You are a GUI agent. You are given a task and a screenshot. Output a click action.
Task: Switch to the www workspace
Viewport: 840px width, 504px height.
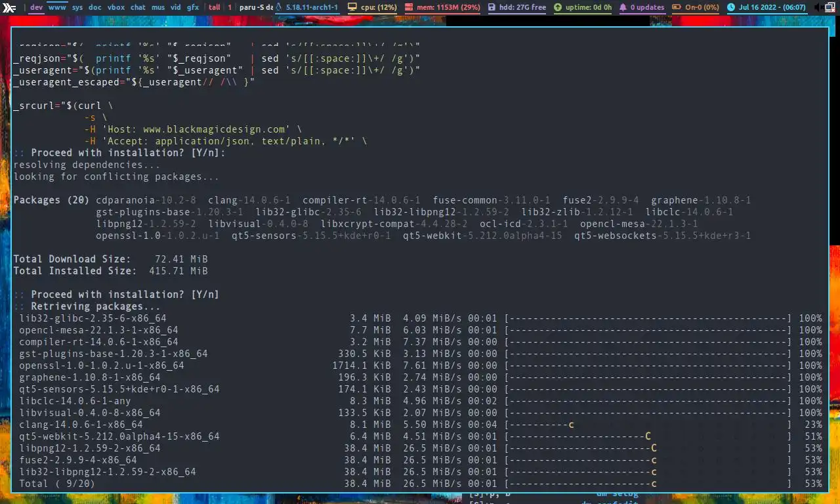pyautogui.click(x=57, y=7)
